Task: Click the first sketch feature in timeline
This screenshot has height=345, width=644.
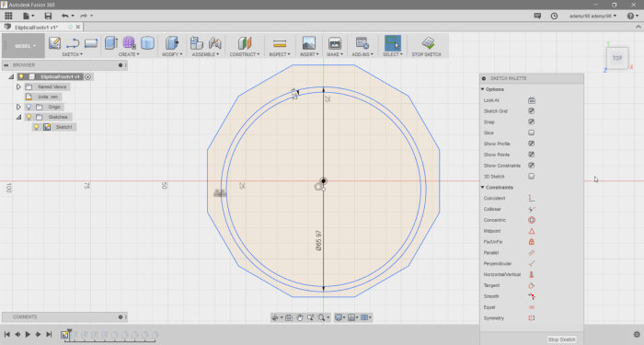Action: pyautogui.click(x=64, y=335)
